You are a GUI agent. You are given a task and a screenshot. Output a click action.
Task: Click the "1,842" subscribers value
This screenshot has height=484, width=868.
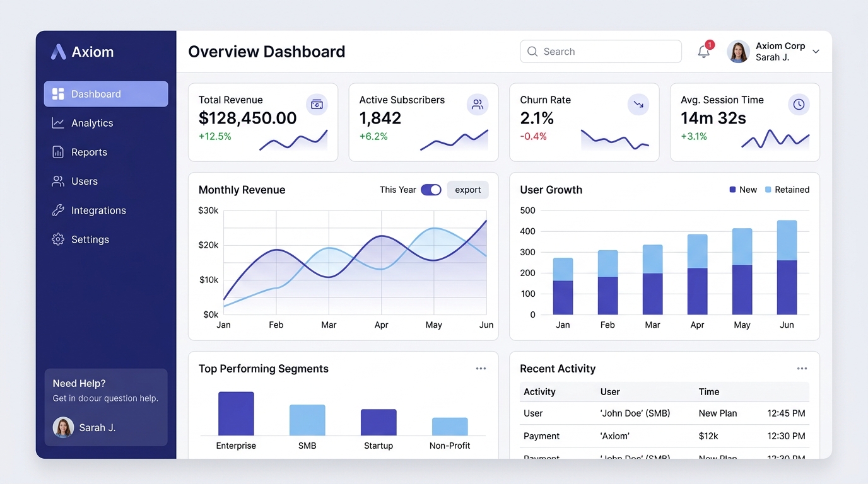[380, 118]
